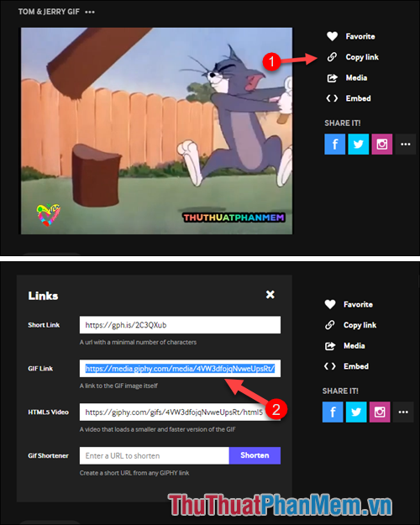Click the 'SHARE IT!' heading in top panel
This screenshot has width=420, height=525.
[343, 123]
